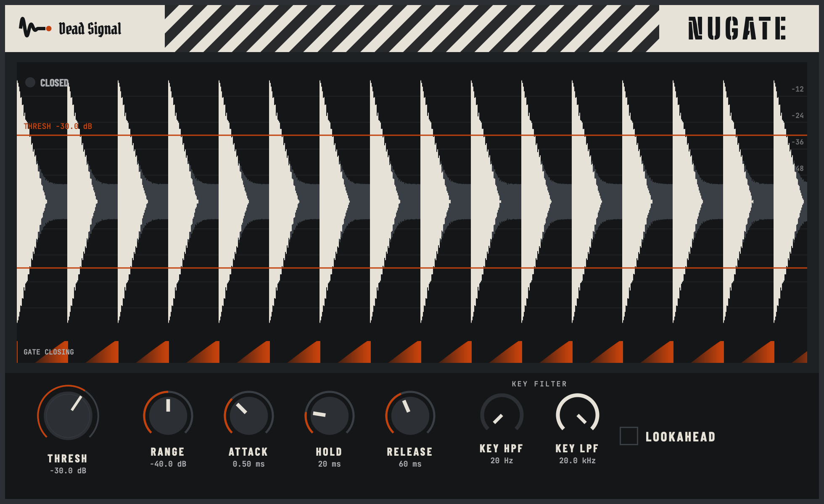Image resolution: width=824 pixels, height=504 pixels.
Task: Click the 0.50 ms attack value
Action: (x=248, y=464)
